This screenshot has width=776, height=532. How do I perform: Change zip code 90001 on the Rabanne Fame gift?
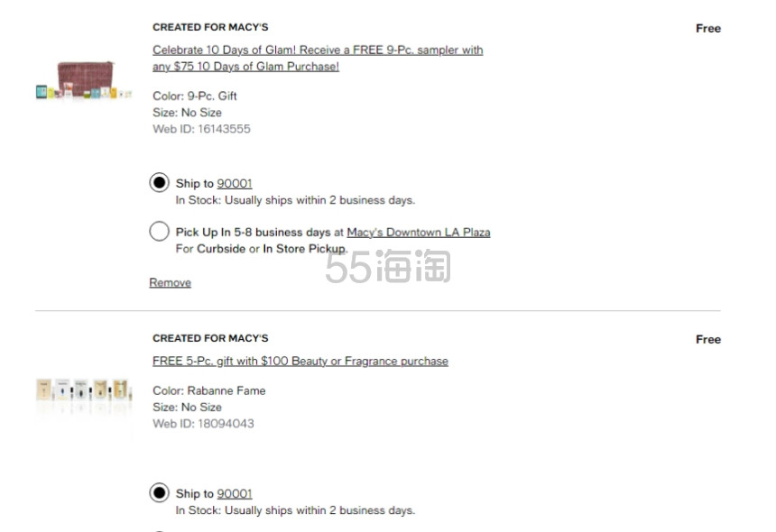tap(235, 493)
